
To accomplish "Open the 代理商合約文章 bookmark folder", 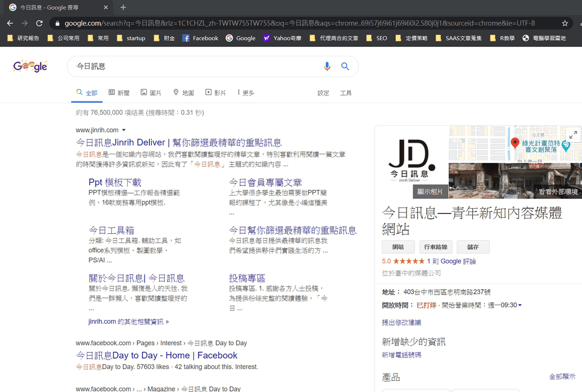I will 334,38.
